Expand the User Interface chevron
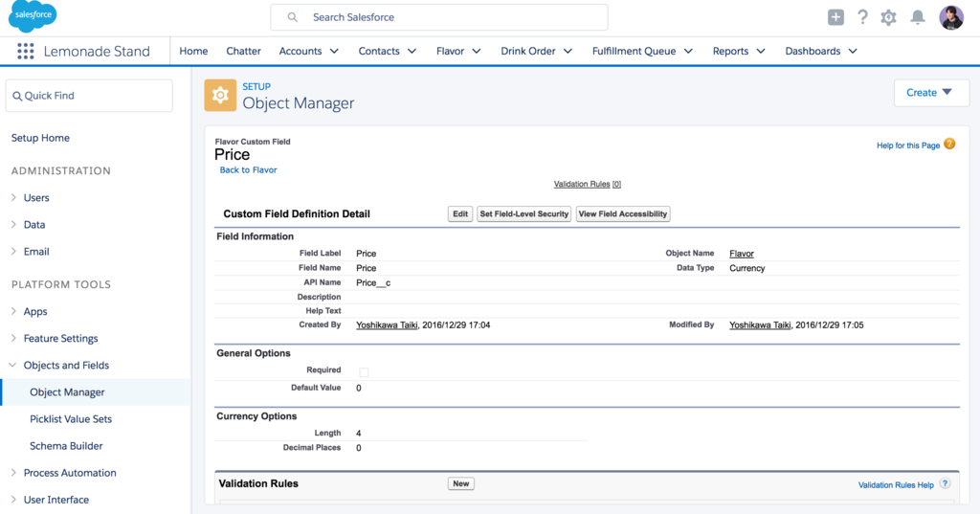Viewport: 980px width, 514px height. tap(13, 500)
